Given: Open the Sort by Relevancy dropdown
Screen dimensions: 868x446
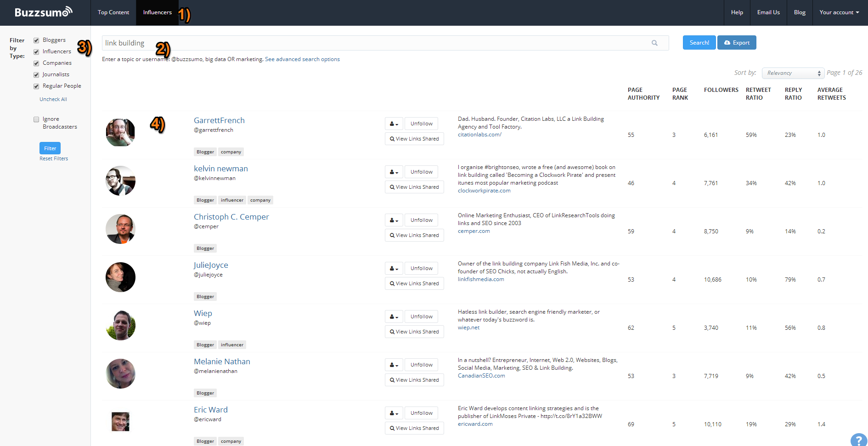Looking at the screenshot, I should tap(793, 73).
